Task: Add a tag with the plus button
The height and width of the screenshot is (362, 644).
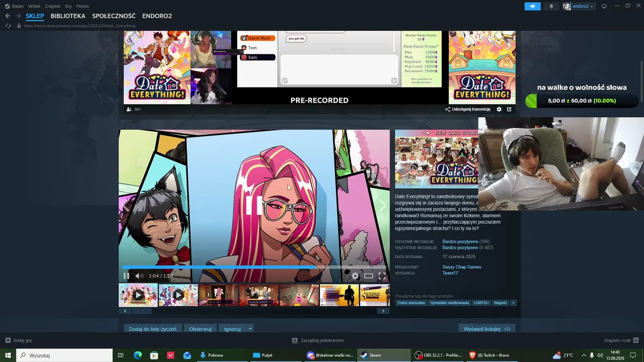Action: click(x=513, y=303)
